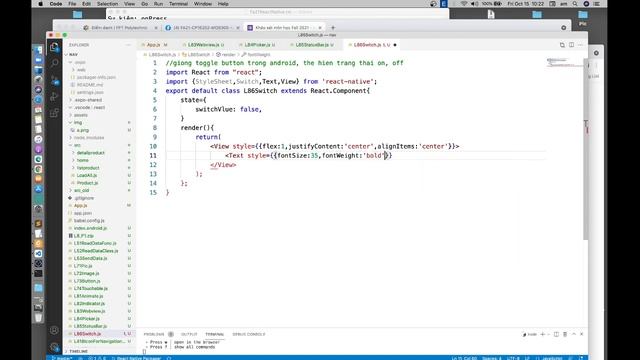Click the Explorer more actions ellipsis

[x=128, y=45]
